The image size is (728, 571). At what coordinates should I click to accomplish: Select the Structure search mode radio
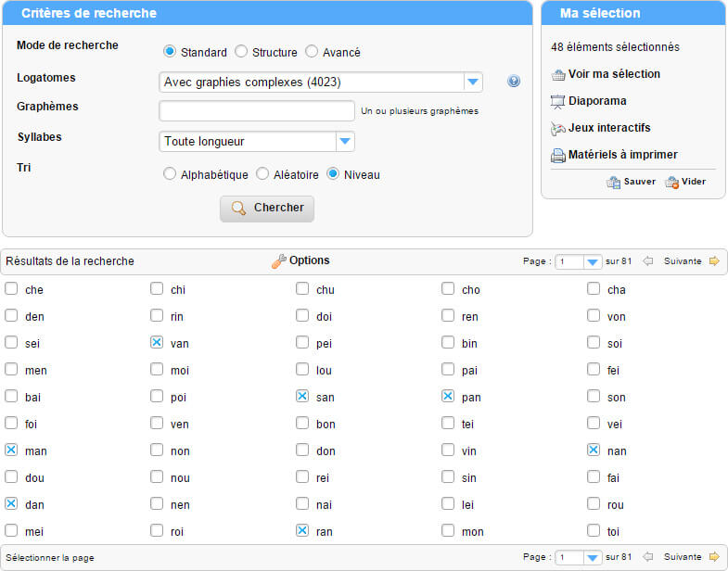pos(241,51)
